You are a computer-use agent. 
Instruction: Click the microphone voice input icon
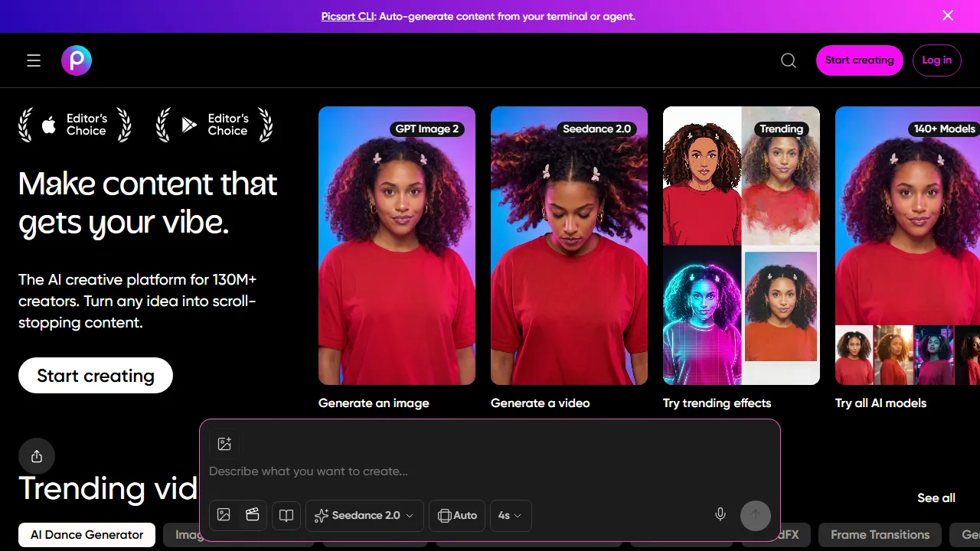click(x=720, y=515)
